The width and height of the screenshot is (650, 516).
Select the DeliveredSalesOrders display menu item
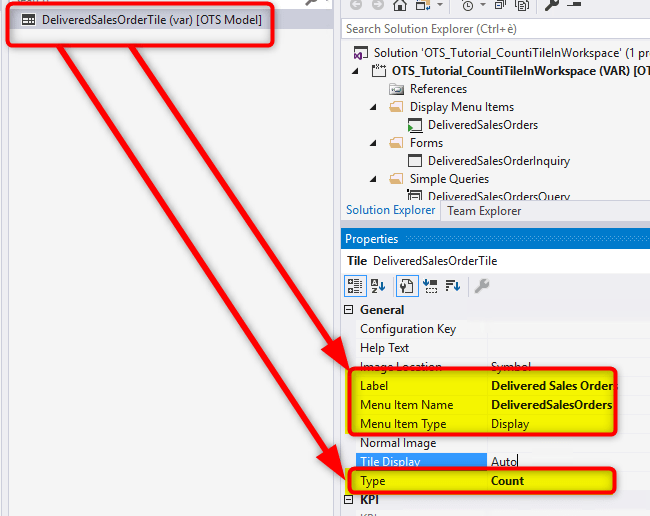point(482,125)
